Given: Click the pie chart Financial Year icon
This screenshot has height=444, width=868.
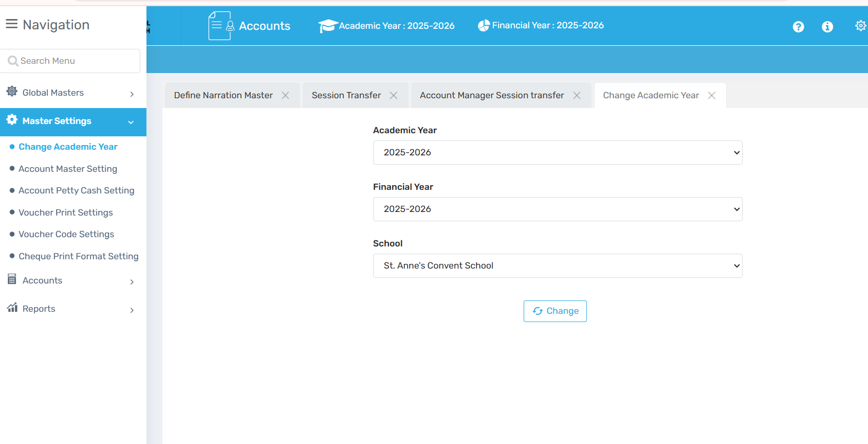Looking at the screenshot, I should click(x=484, y=25).
